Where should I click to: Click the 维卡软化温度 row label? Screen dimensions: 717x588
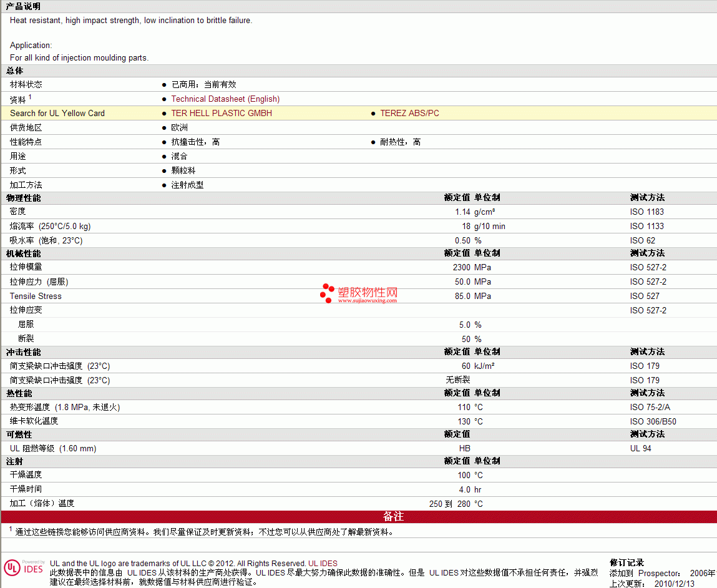point(34,421)
